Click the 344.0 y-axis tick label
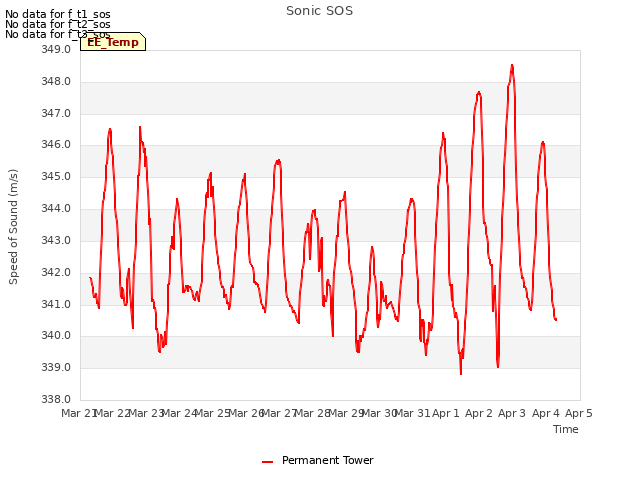The image size is (640, 480). pos(56,208)
